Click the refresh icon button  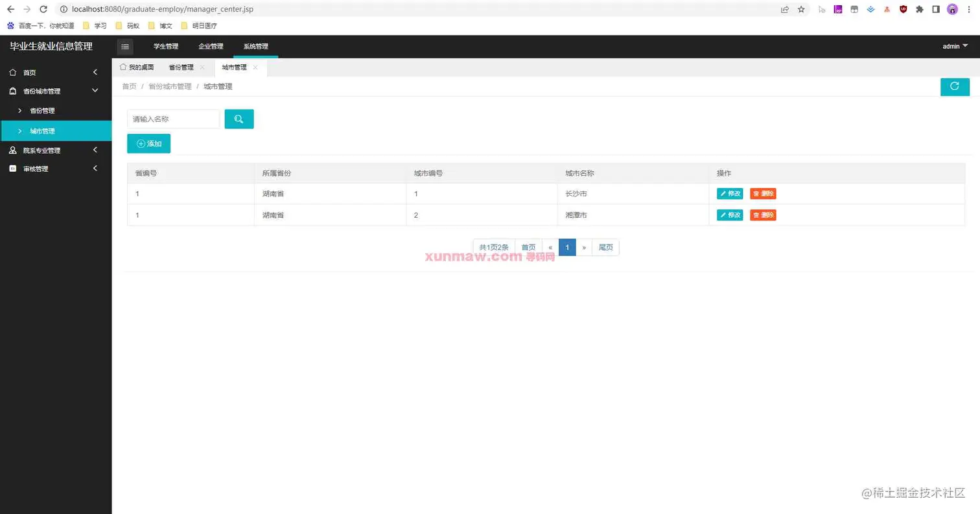954,86
